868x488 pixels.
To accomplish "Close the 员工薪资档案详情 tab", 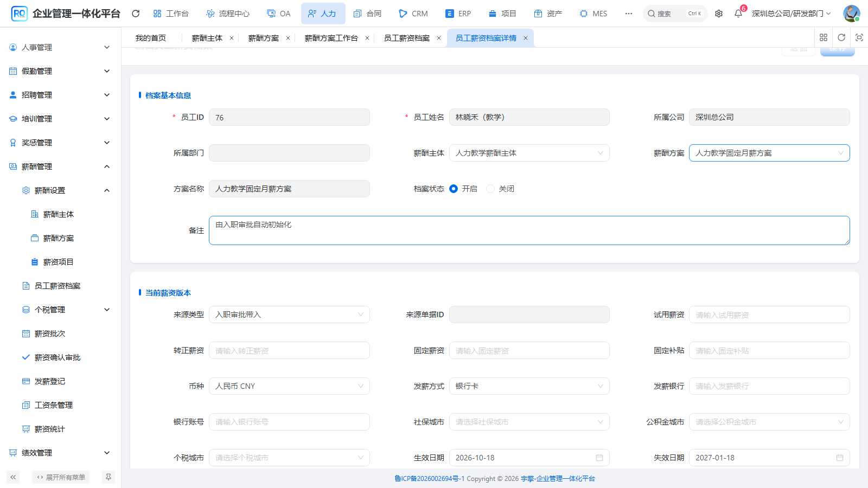I will (526, 38).
